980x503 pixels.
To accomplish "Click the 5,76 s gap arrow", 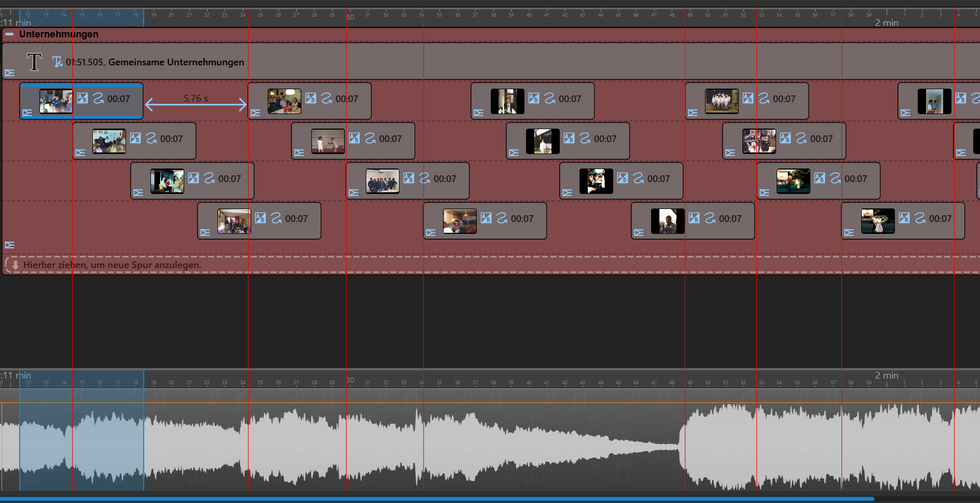I will [196, 105].
